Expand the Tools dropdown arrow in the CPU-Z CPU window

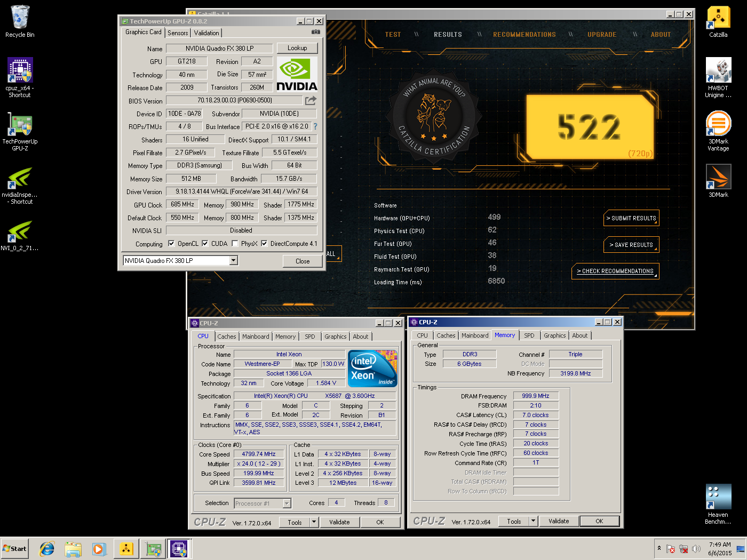314,522
